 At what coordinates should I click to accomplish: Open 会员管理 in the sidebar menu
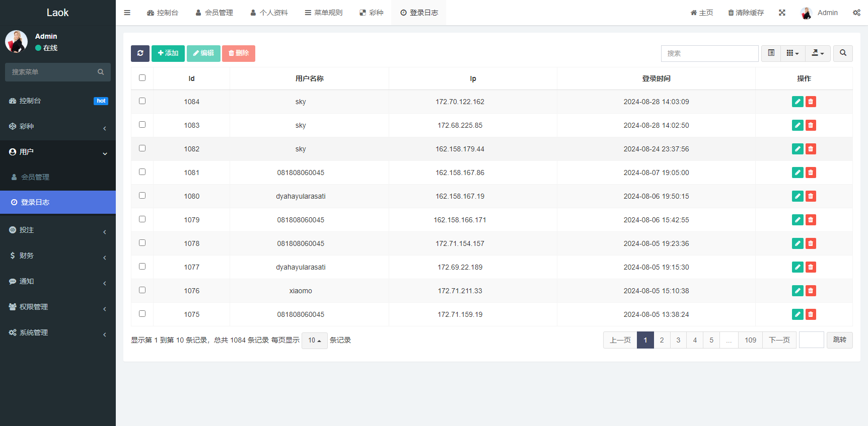tap(35, 177)
